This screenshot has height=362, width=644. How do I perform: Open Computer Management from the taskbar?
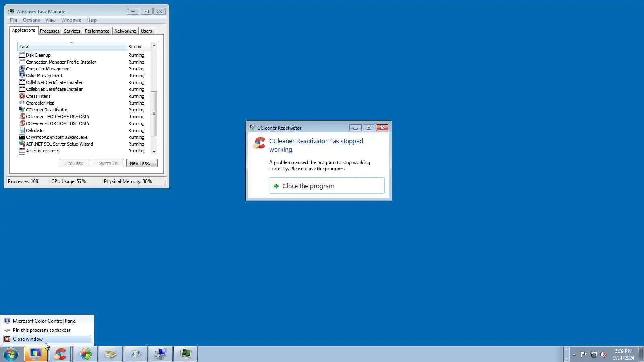point(160,354)
